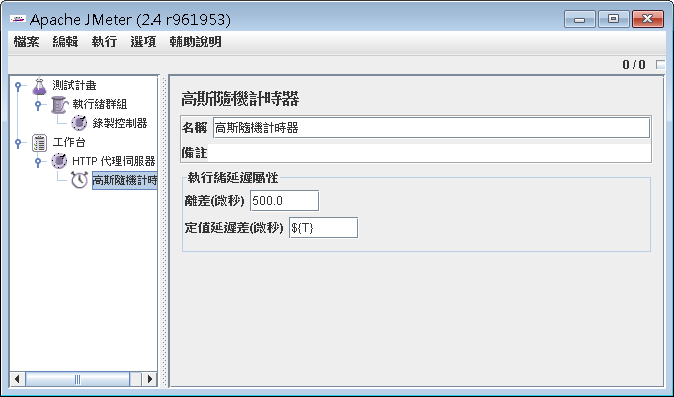
Task: Select the 測試計畫 flask icon
Action: [x=39, y=86]
